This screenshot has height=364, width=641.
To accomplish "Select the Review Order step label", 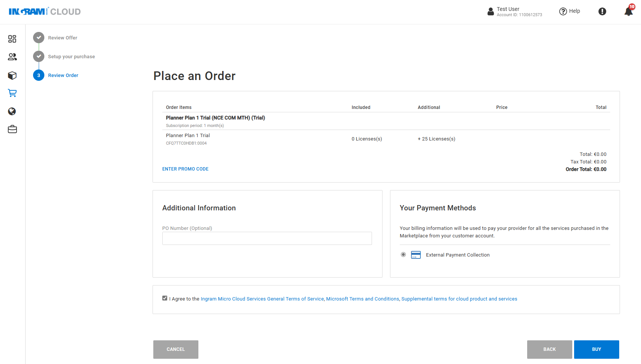I will pyautogui.click(x=63, y=76).
